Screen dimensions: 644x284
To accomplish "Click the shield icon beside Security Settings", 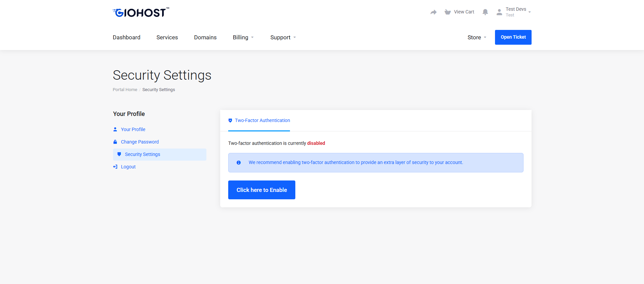I will pyautogui.click(x=119, y=154).
